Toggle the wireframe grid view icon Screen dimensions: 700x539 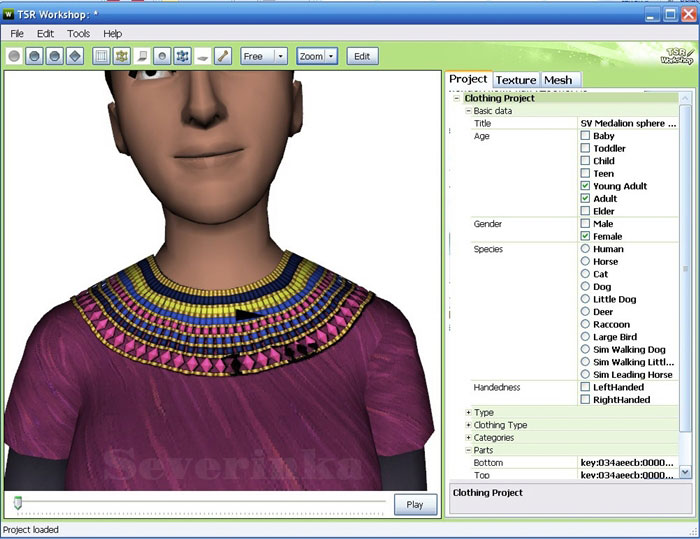(102, 56)
